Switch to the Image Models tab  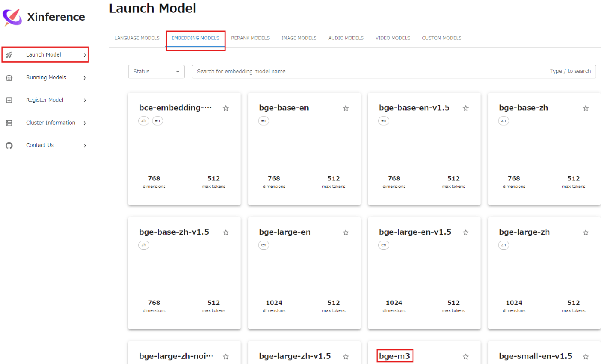pyautogui.click(x=299, y=38)
